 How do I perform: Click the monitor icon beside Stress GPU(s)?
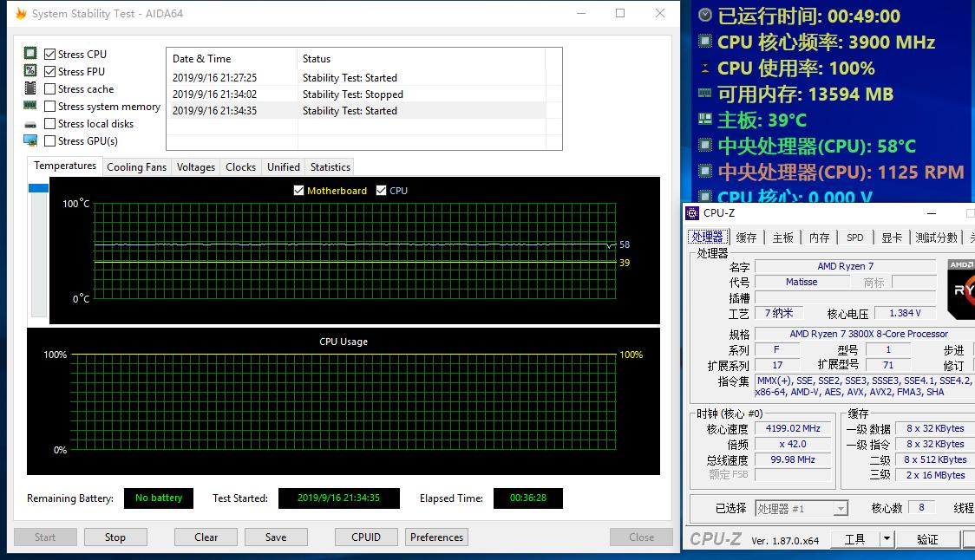pyautogui.click(x=29, y=140)
